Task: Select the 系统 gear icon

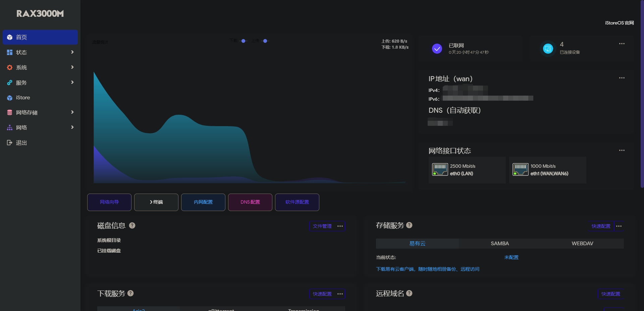Action: coord(9,67)
